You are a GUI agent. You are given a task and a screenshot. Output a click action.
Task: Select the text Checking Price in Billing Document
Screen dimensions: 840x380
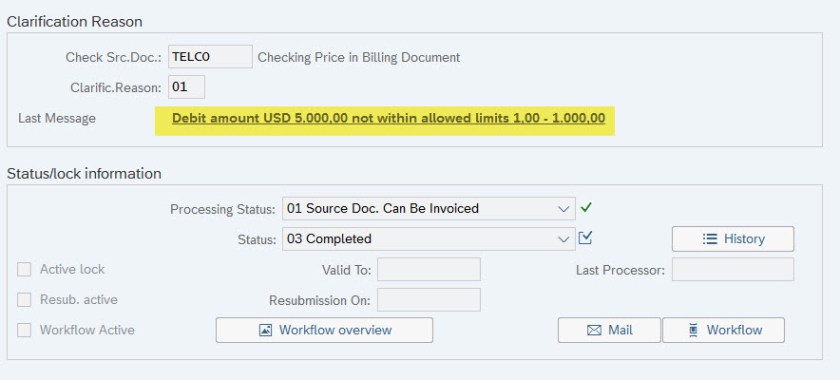point(359,57)
